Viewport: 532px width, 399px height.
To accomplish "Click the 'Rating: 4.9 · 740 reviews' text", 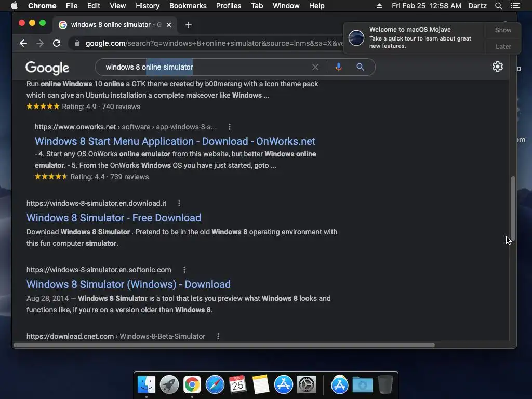I will pos(101,107).
